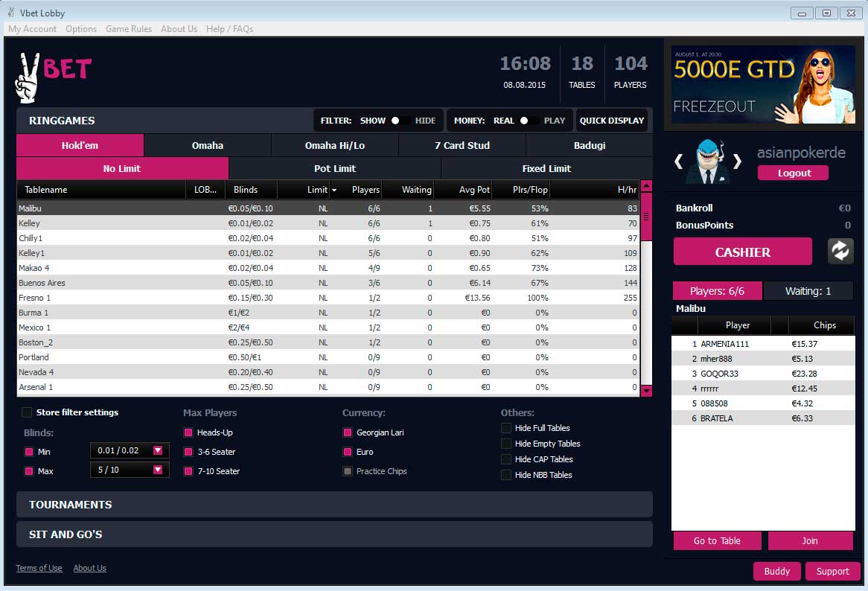The height and width of the screenshot is (591, 868).
Task: Switch to next avatar with right arrow
Action: coord(737,162)
